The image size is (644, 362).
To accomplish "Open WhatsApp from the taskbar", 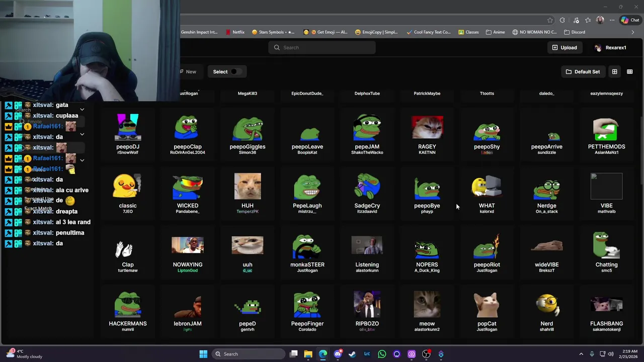I will (382, 354).
